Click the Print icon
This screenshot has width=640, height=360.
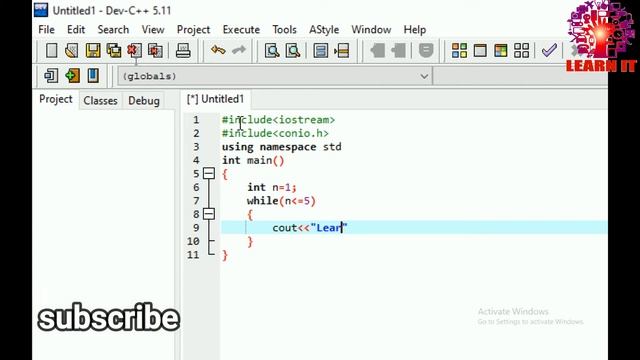(183, 51)
